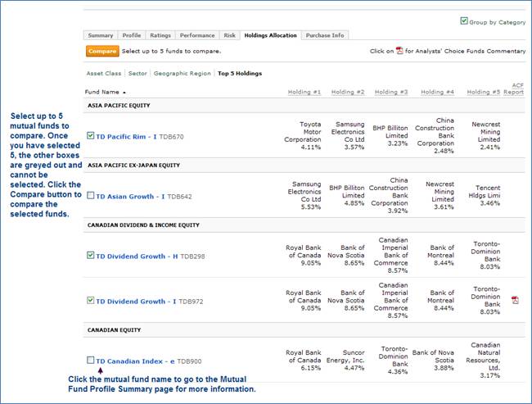Image resolution: width=532 pixels, height=404 pixels.
Task: Click the BHP Billiton Limited 3.23% cell
Action: click(x=390, y=135)
